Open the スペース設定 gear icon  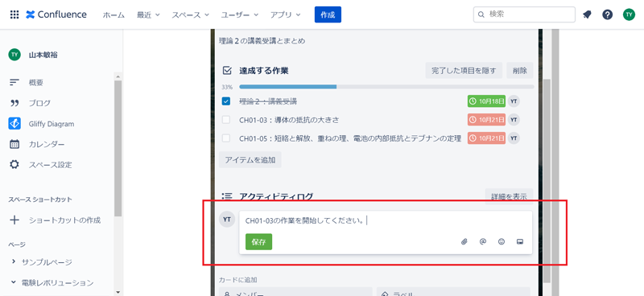14,165
